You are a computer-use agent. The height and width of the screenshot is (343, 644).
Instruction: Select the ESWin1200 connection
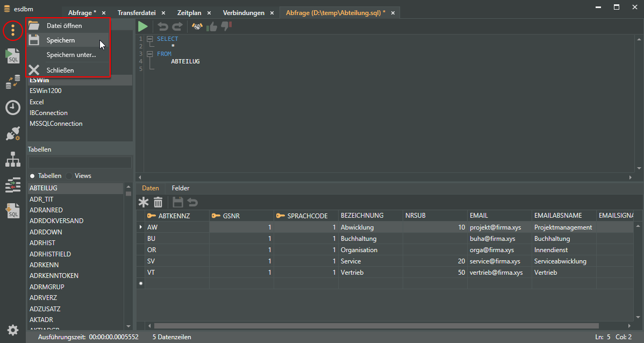pos(80,91)
